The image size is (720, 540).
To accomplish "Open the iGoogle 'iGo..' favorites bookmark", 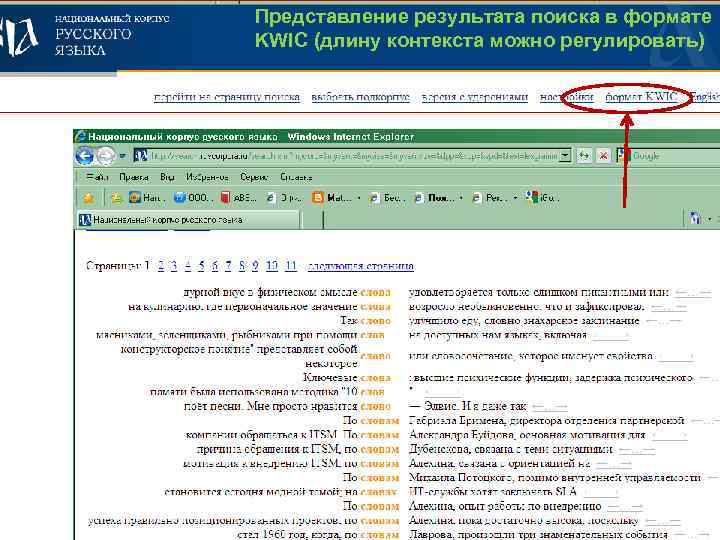I will pyautogui.click(x=542, y=198).
